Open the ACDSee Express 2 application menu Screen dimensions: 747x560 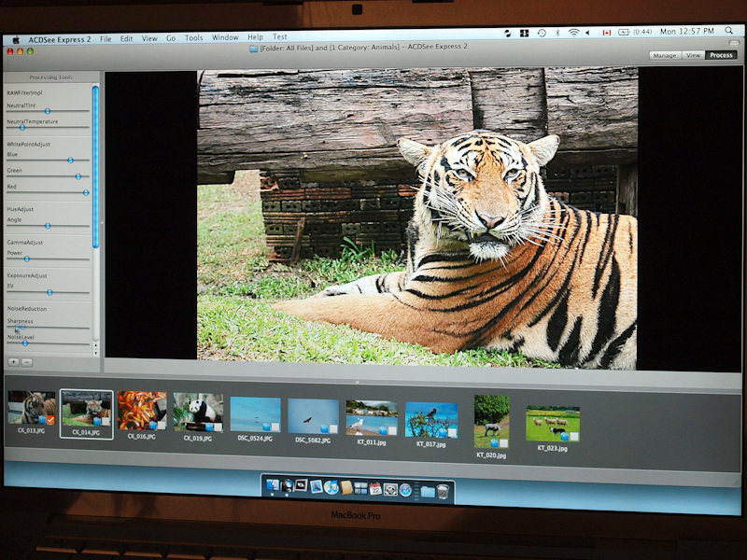click(60, 39)
